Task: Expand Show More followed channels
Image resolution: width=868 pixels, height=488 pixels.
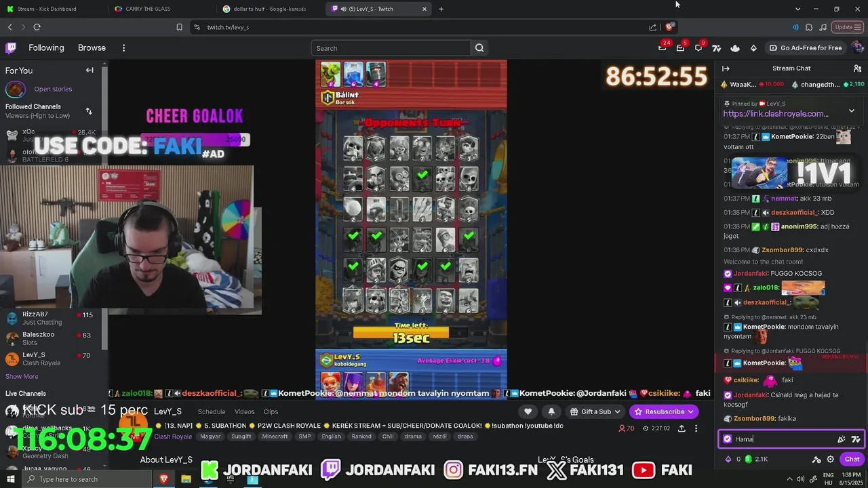Action: [x=22, y=376]
